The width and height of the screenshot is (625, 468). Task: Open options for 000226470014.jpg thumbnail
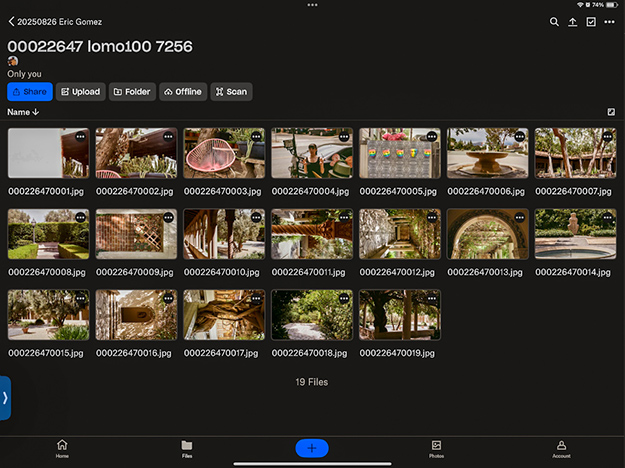click(608, 217)
